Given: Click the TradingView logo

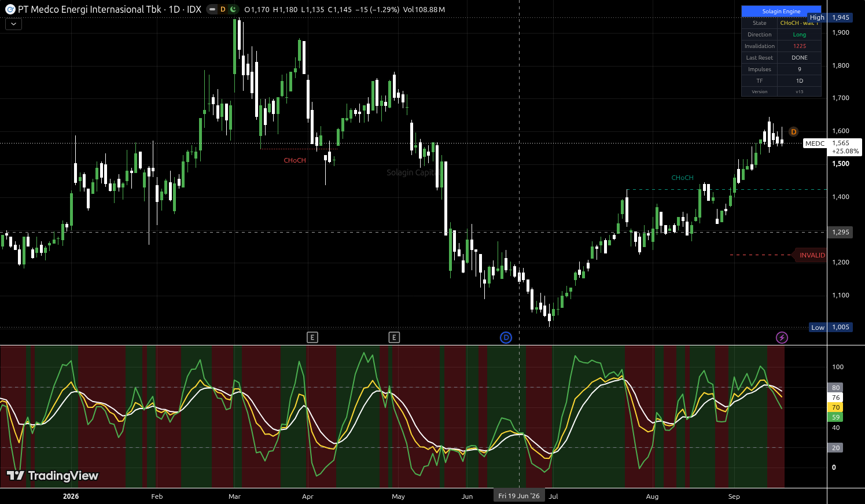Looking at the screenshot, I should (53, 476).
